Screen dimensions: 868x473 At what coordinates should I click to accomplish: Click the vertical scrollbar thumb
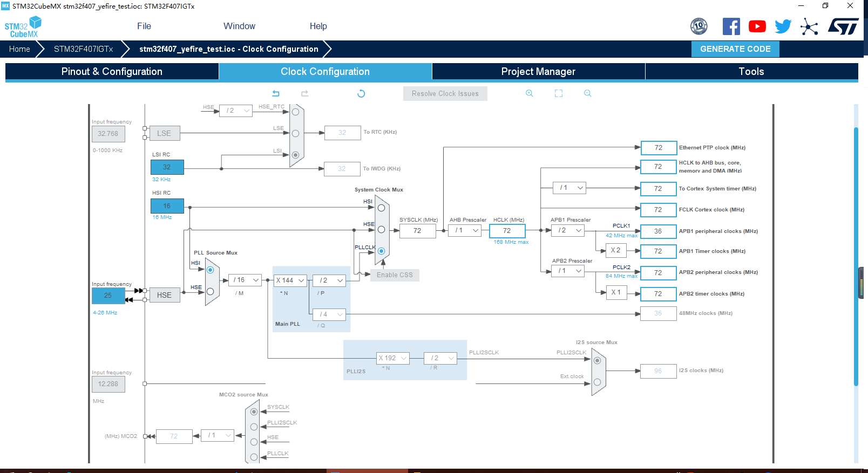point(856,256)
